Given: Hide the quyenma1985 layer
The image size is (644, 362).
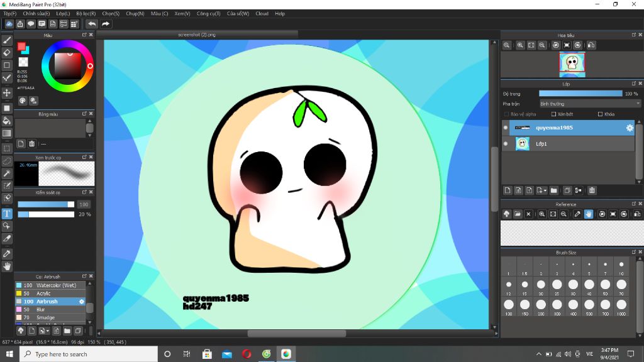Looking at the screenshot, I should tap(506, 128).
